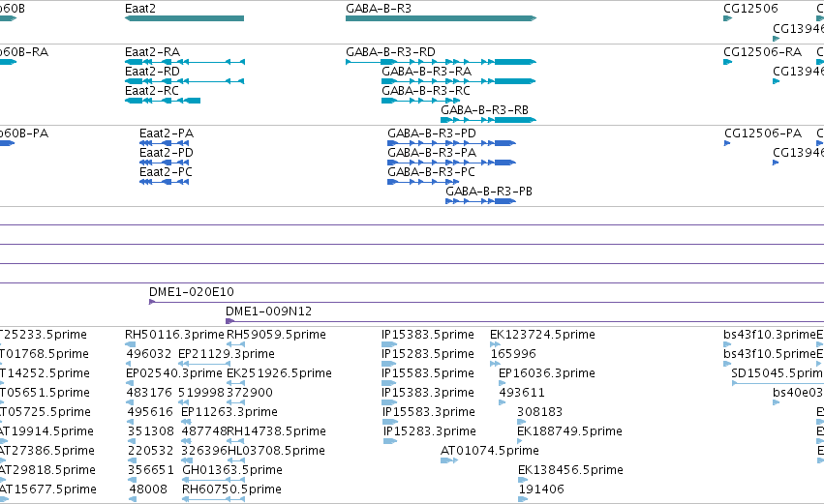Select the Eaat2-PA protein label
This screenshot has height=504, width=824.
click(167, 133)
